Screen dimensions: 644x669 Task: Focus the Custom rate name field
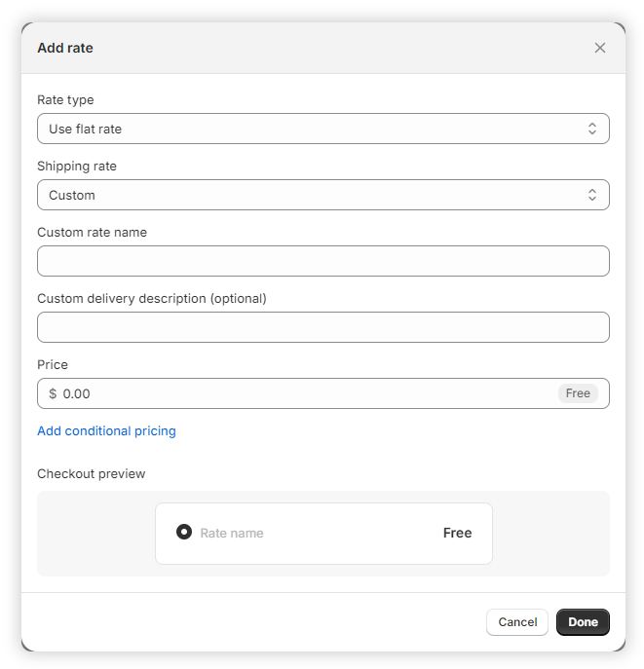tap(322, 261)
